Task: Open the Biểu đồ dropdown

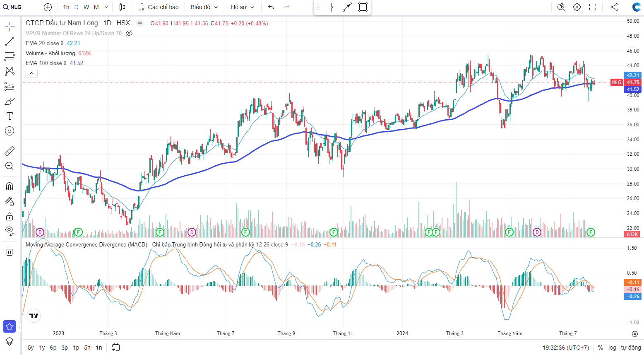Action: pyautogui.click(x=204, y=7)
